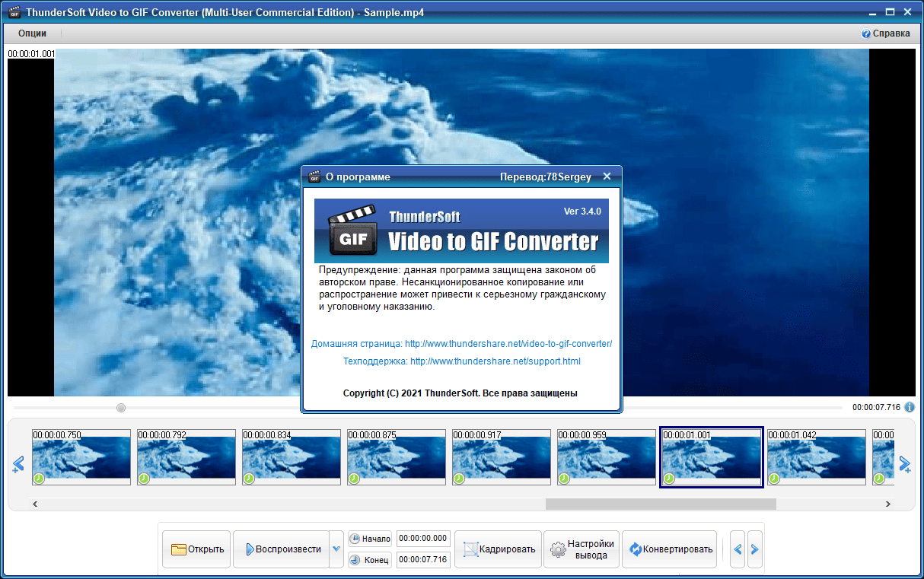The height and width of the screenshot is (579, 924).
Task: Load earlier frames with the left plus arrow
Action: [x=18, y=464]
